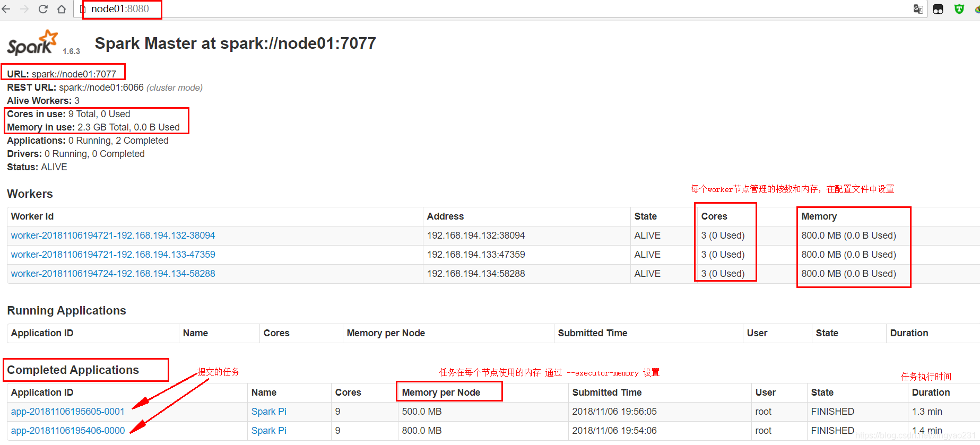The width and height of the screenshot is (980, 445).
Task: Click the Workers table Memory header
Action: [819, 216]
